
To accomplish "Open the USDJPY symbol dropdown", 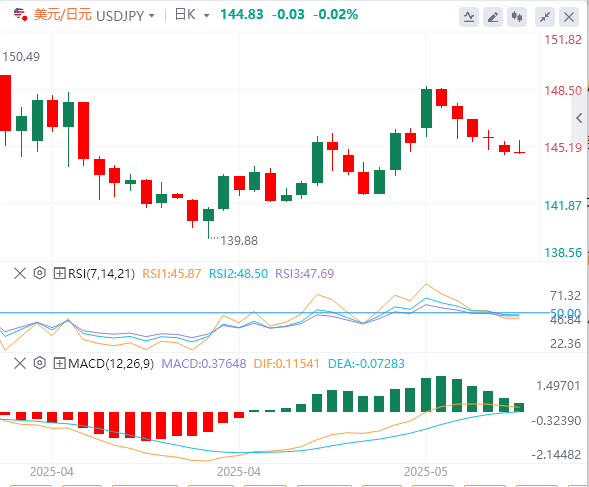I will point(152,16).
